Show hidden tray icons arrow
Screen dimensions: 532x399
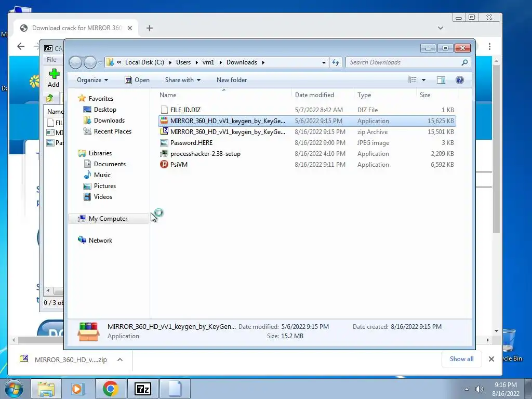point(467,389)
